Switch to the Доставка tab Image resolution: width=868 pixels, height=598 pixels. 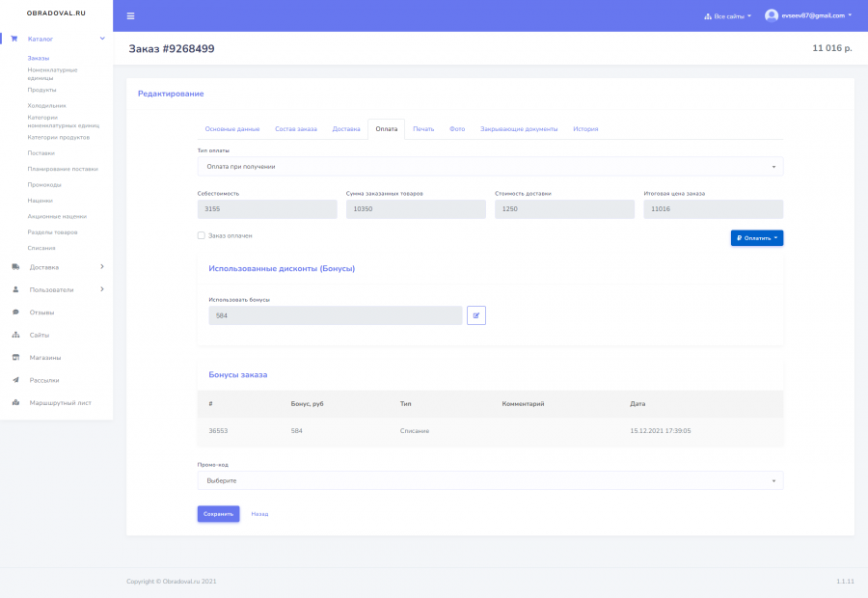(346, 129)
